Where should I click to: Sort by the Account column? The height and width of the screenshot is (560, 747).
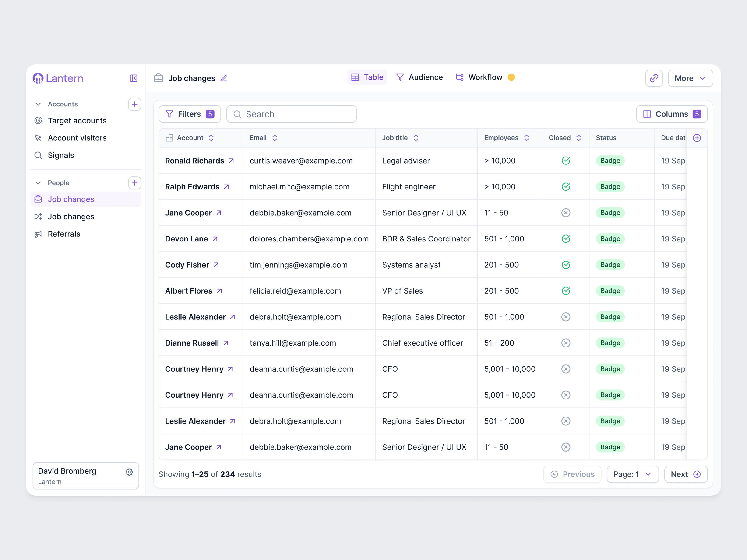[x=211, y=138]
